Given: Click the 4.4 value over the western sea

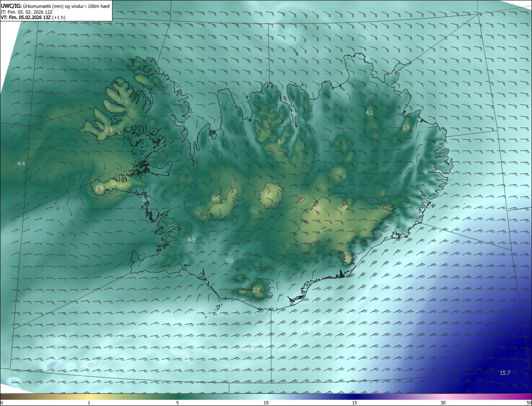Looking at the screenshot, I should tap(21, 164).
